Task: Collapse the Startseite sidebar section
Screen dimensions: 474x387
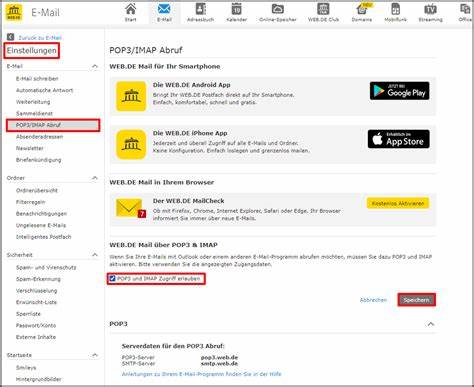Action: pyautogui.click(x=95, y=355)
